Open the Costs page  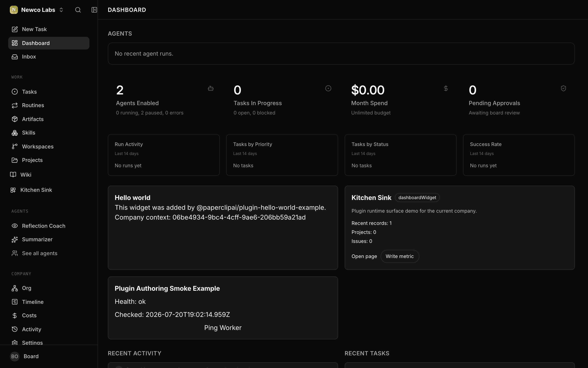tap(49, 315)
